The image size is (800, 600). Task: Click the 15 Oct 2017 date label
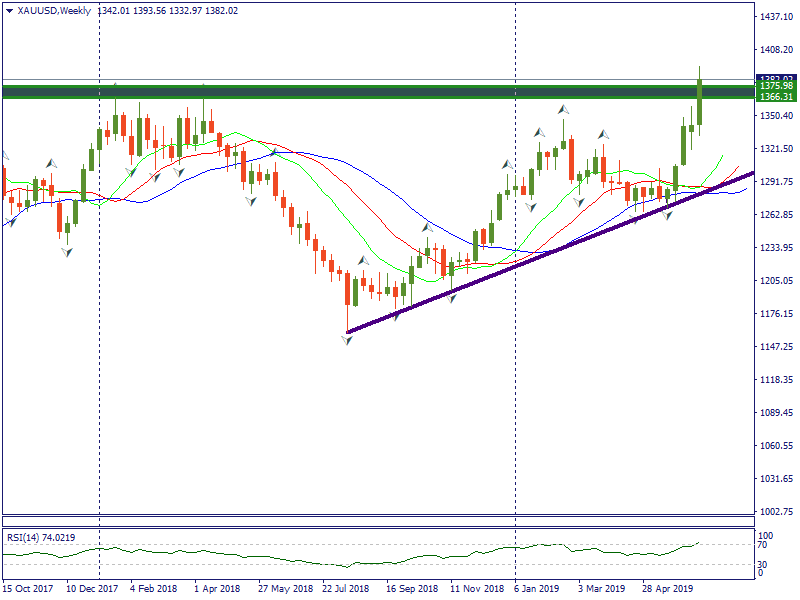(28, 590)
